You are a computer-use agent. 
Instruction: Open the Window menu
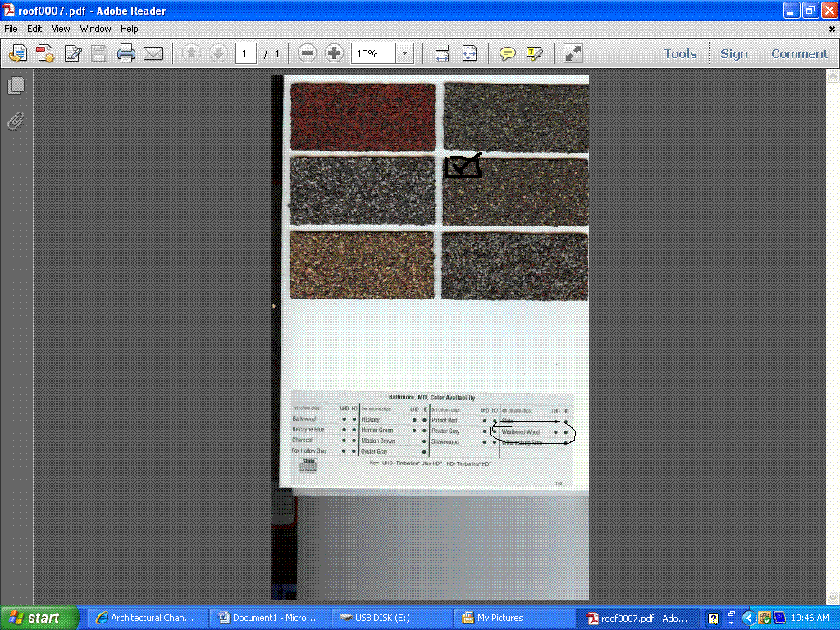95,29
